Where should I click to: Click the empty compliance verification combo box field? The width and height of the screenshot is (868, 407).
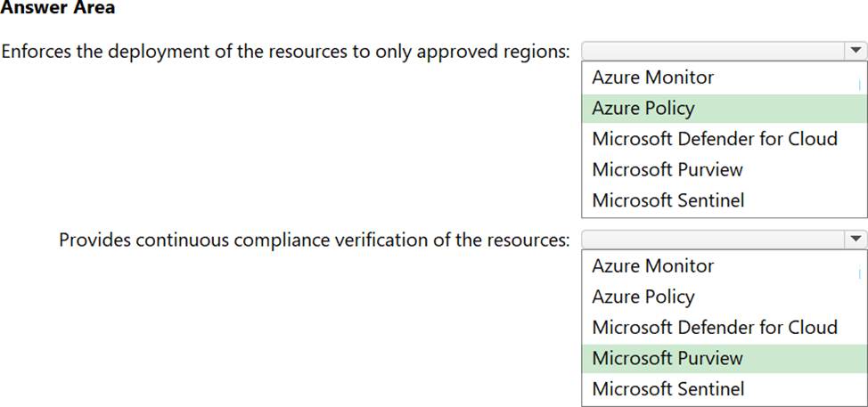click(711, 240)
